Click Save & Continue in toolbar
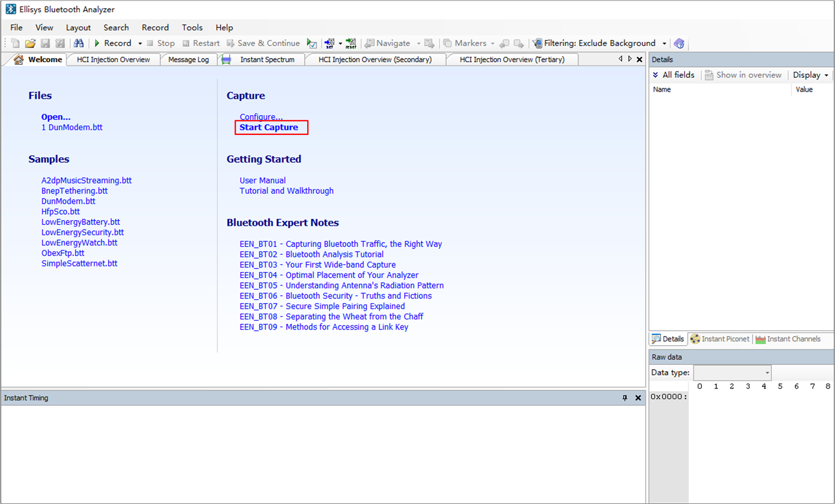This screenshot has height=504, width=835. pos(263,44)
